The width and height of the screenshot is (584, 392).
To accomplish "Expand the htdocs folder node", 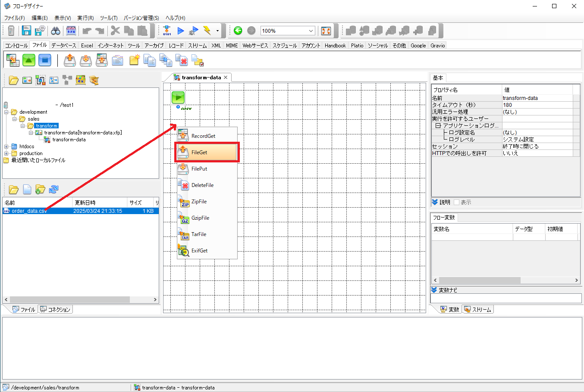I will pos(6,146).
